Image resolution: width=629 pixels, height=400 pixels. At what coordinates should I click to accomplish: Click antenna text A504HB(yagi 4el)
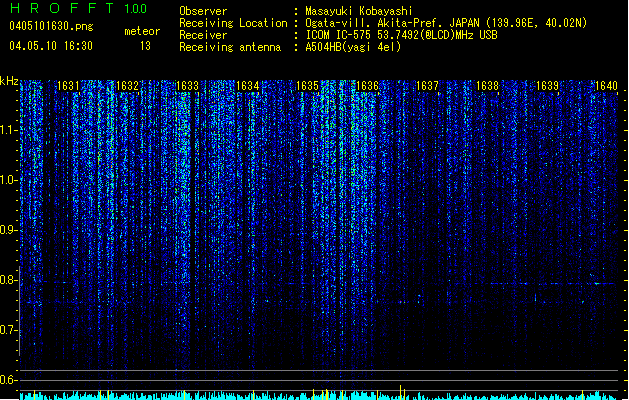click(353, 47)
